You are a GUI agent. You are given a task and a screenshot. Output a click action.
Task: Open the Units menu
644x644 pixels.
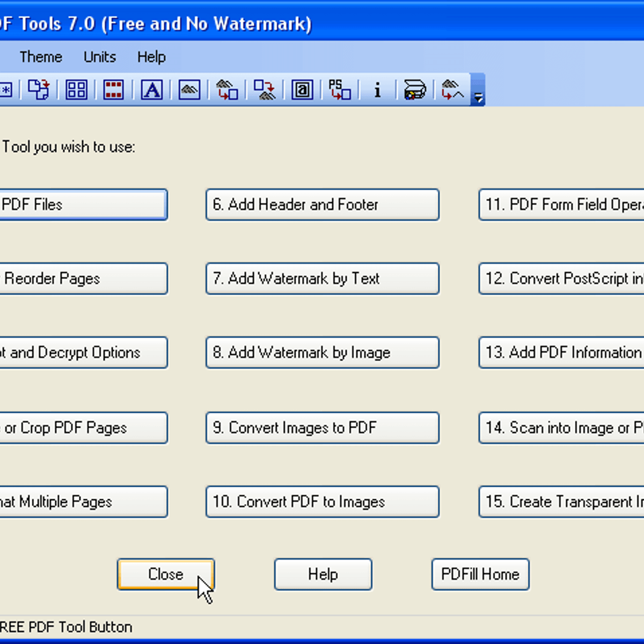point(100,57)
